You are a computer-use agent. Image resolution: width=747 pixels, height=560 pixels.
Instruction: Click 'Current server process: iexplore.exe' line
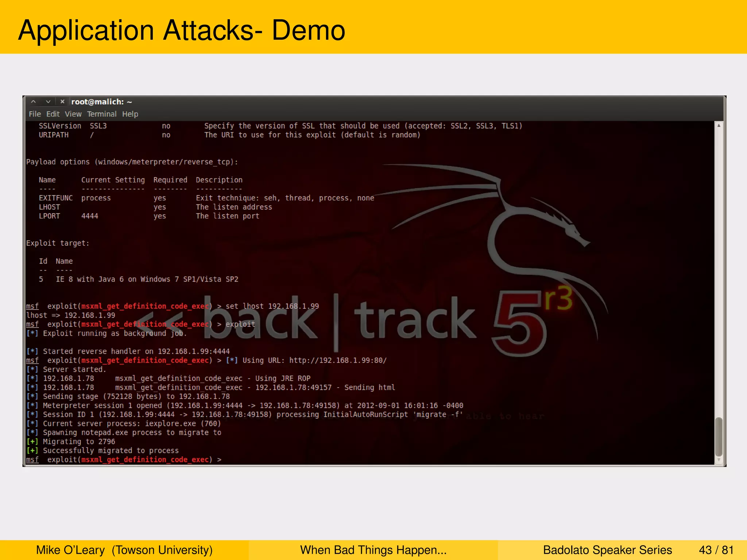click(x=124, y=424)
